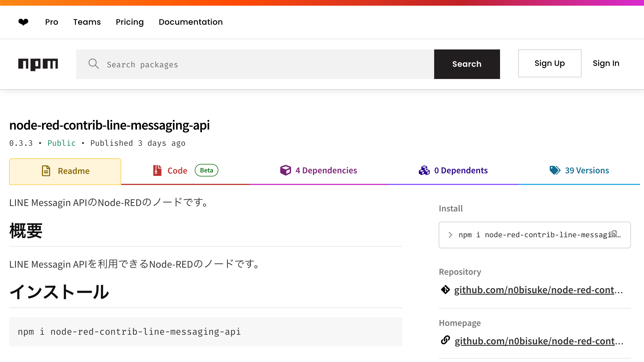
Task: Copy install command via copy icon
Action: pos(614,234)
